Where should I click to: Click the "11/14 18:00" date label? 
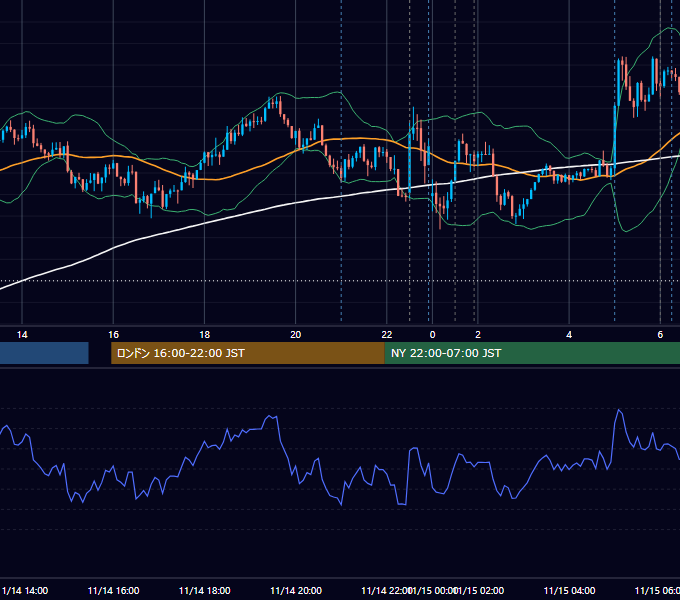(205, 590)
